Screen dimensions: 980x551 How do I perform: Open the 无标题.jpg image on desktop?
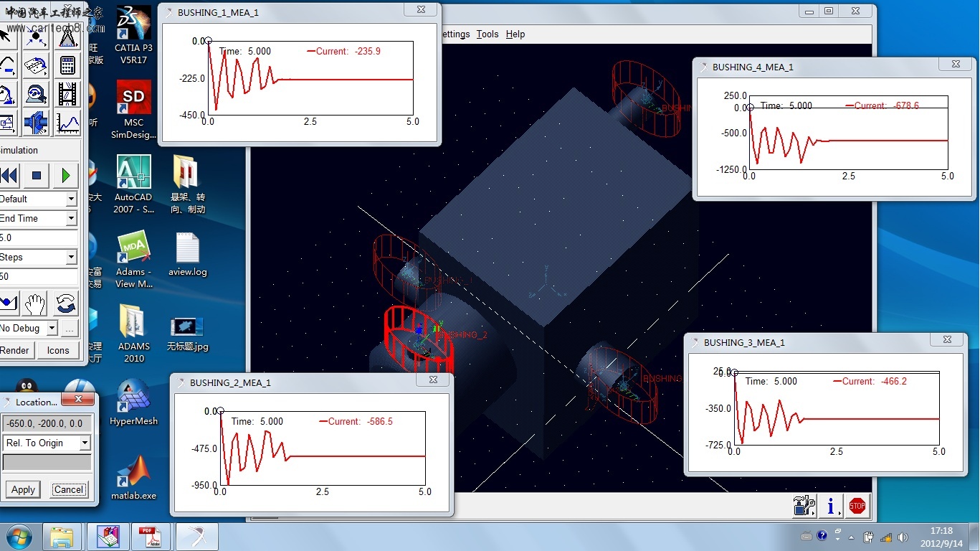tap(187, 334)
